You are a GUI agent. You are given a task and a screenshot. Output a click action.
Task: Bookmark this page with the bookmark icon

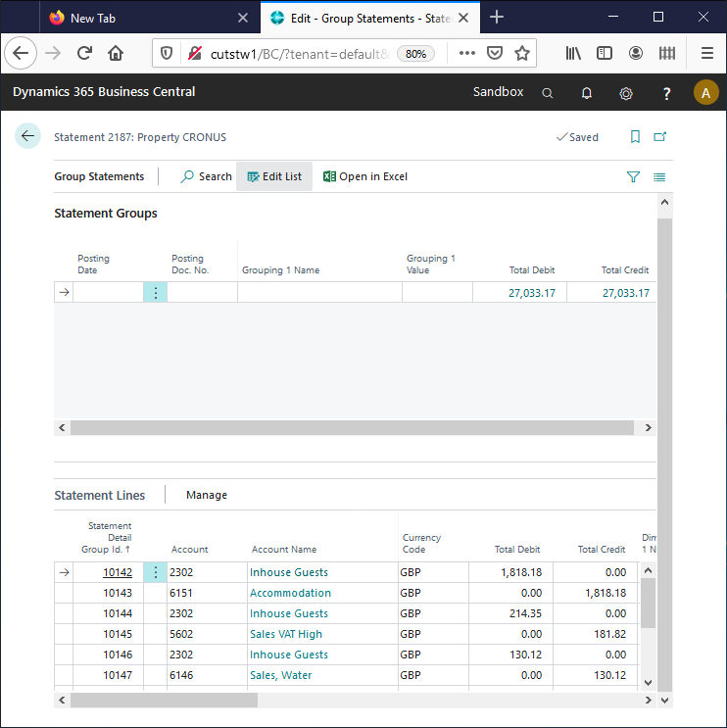635,136
